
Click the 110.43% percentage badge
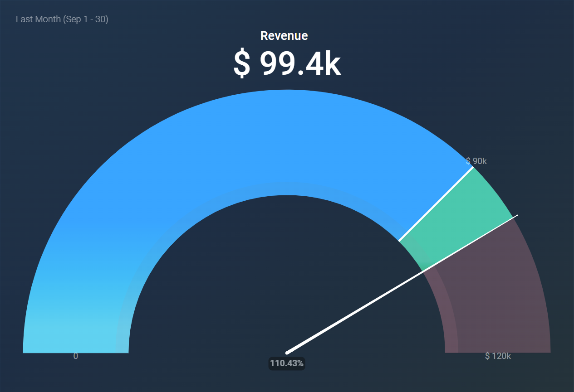287,363
